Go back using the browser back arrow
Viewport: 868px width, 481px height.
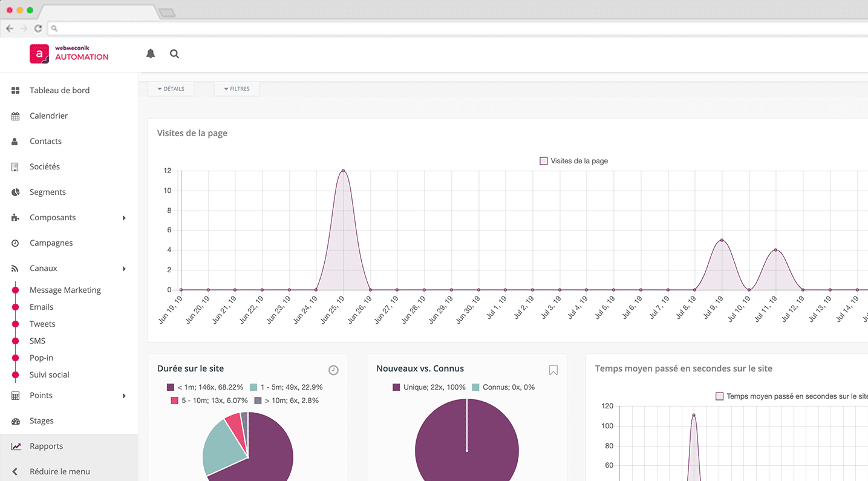(x=10, y=28)
